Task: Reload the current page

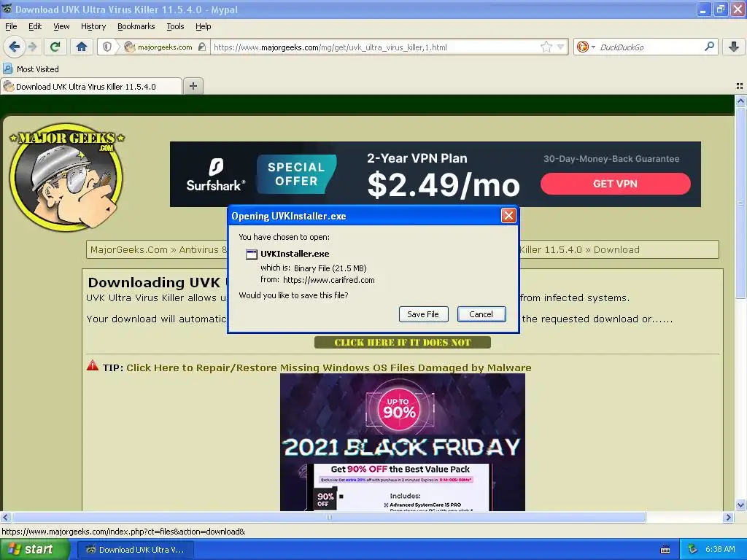Action: [55, 47]
